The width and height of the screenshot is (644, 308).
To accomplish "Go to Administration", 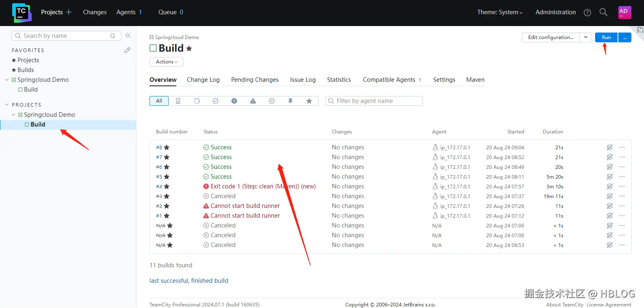I will click(556, 12).
